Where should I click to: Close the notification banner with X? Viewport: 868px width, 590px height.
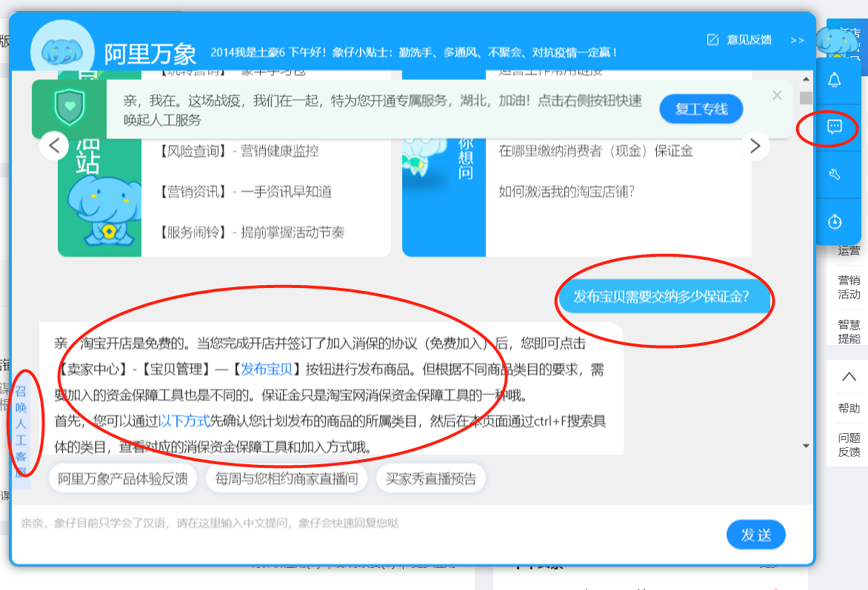777,95
